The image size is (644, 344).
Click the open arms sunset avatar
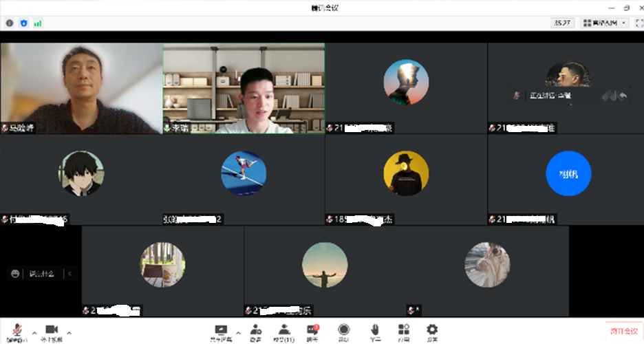(325, 265)
